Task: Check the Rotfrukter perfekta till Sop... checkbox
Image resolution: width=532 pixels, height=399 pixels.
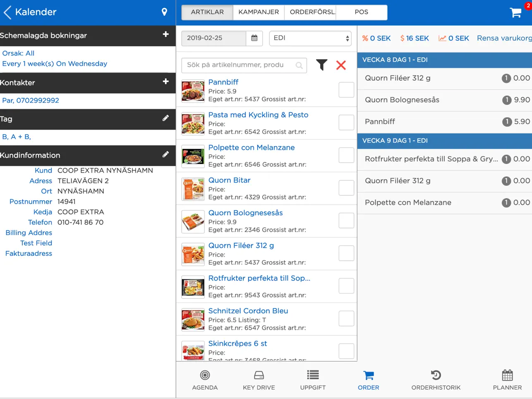Action: pos(346,286)
